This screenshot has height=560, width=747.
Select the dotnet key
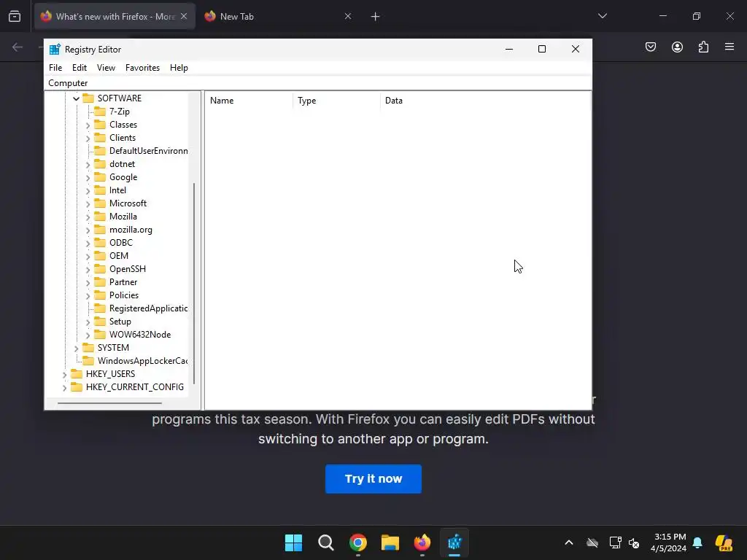(x=122, y=164)
